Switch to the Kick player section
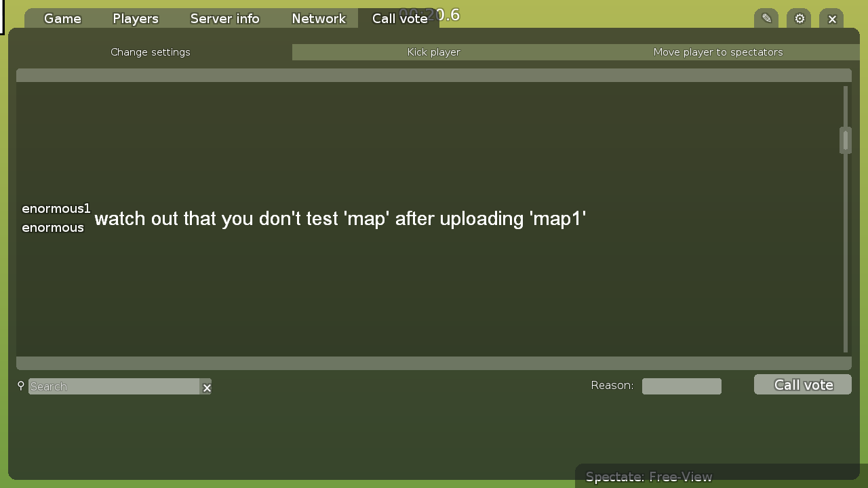The image size is (868, 488). (x=433, y=52)
